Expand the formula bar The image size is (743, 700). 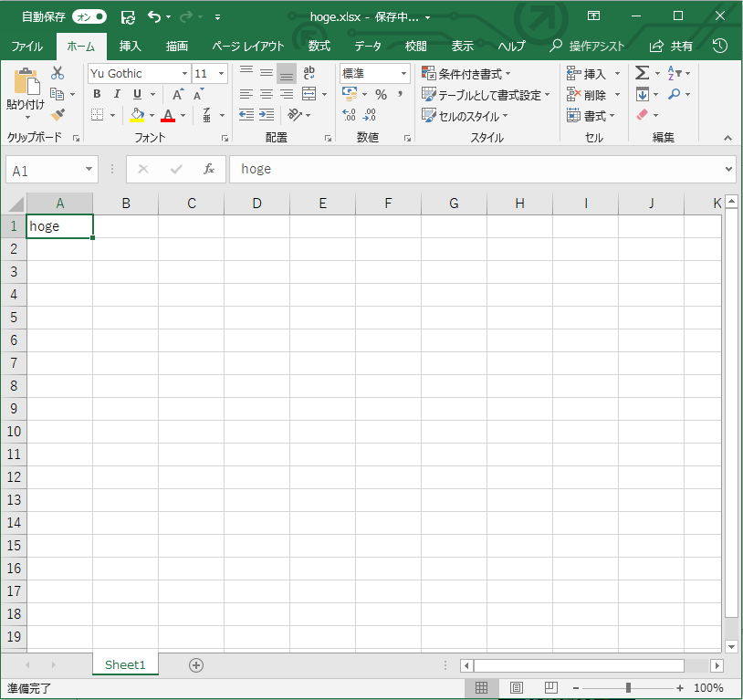click(728, 169)
